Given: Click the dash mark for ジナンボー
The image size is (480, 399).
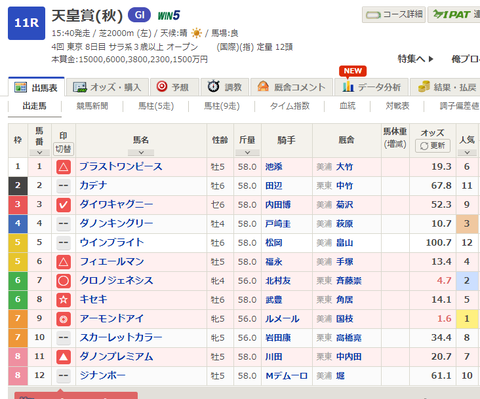Looking at the screenshot, I should pyautogui.click(x=63, y=376).
